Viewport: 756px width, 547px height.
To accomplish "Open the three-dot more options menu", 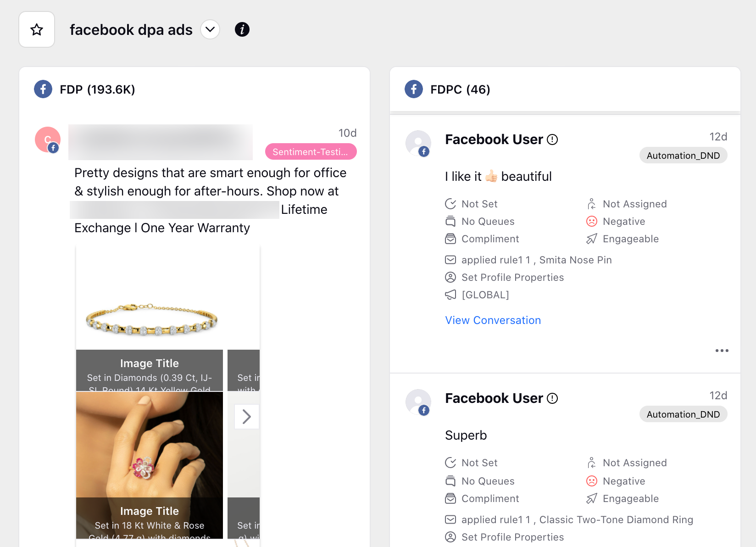I will [722, 351].
